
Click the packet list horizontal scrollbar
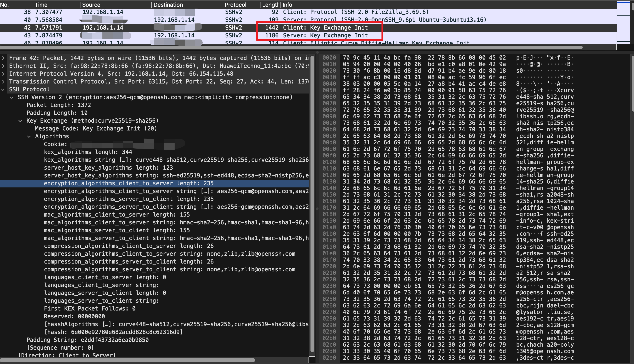pyautogui.click(x=291, y=47)
